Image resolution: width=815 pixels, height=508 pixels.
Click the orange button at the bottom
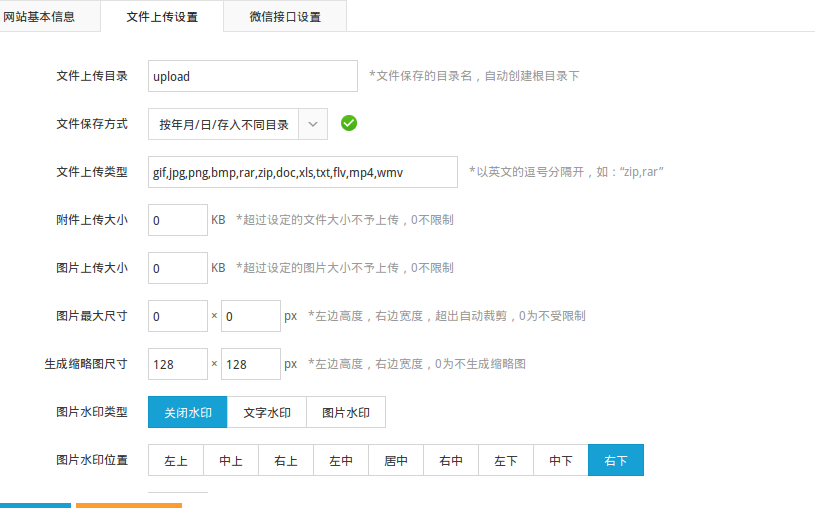pyautogui.click(x=129, y=505)
